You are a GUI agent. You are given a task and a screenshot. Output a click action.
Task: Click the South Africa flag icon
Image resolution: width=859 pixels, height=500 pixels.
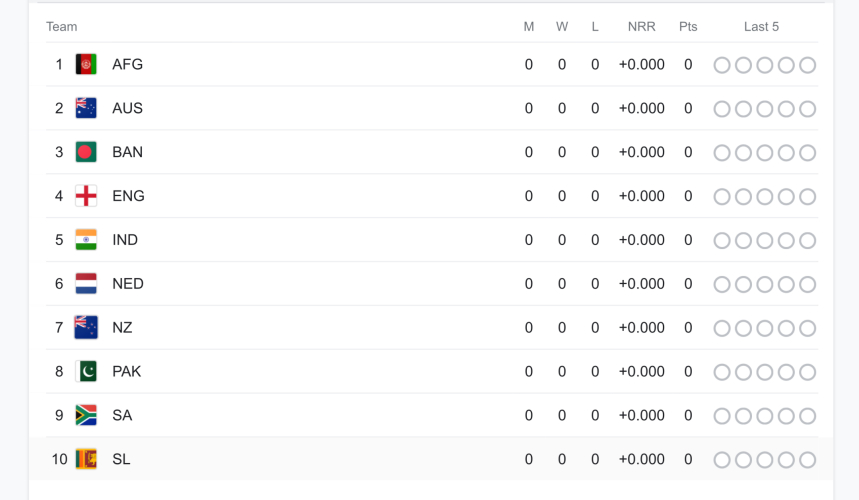(x=86, y=416)
